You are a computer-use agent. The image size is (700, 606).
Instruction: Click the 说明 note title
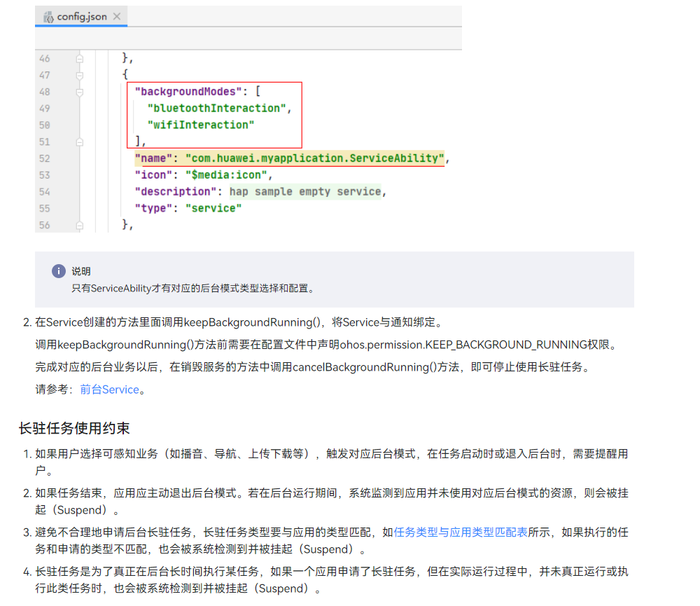click(x=81, y=271)
